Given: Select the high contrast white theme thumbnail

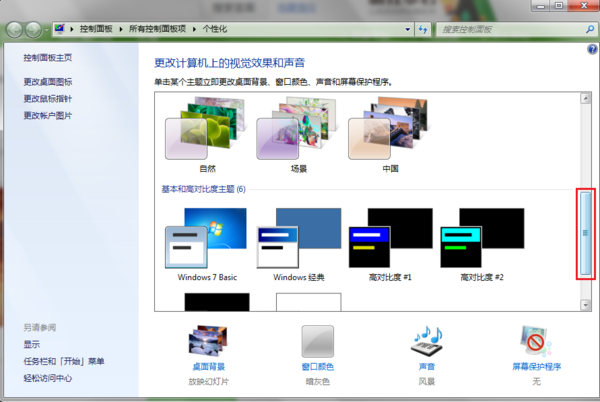Looking at the screenshot, I should coord(308,302).
